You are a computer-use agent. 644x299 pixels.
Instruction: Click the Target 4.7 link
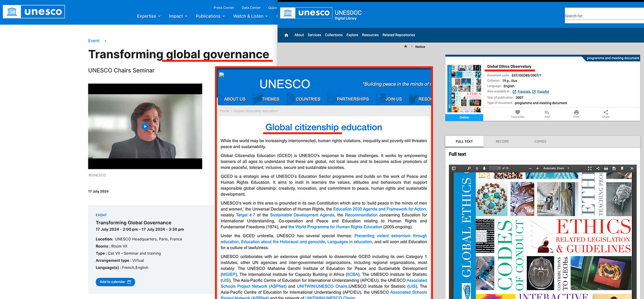tap(245, 215)
